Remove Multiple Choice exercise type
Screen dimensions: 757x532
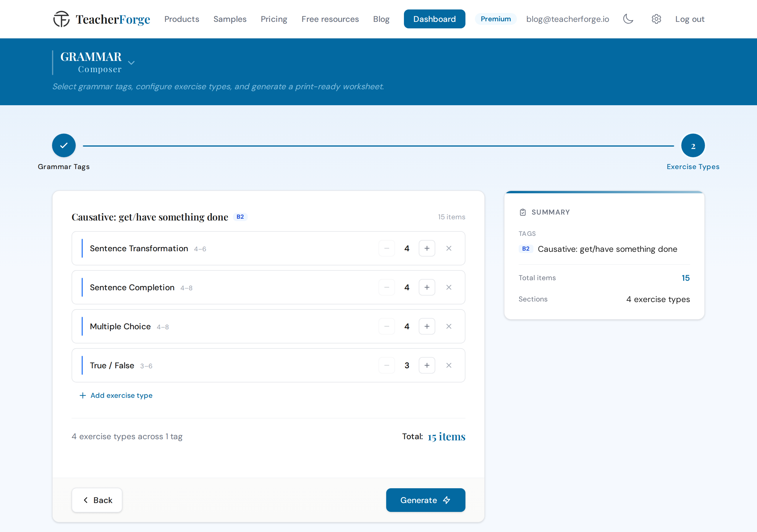tap(449, 326)
